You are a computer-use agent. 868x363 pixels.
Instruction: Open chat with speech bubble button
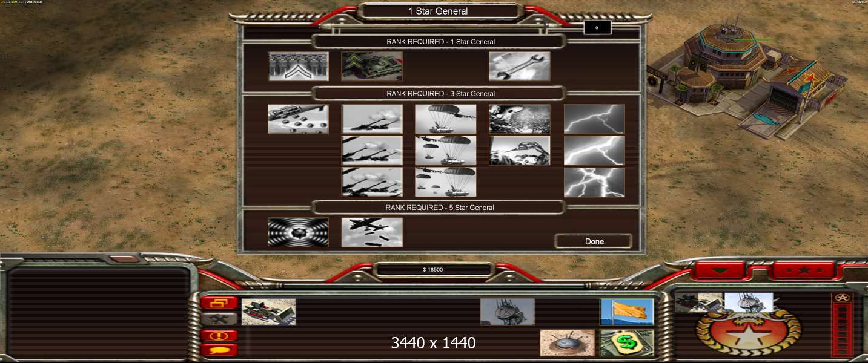219,350
